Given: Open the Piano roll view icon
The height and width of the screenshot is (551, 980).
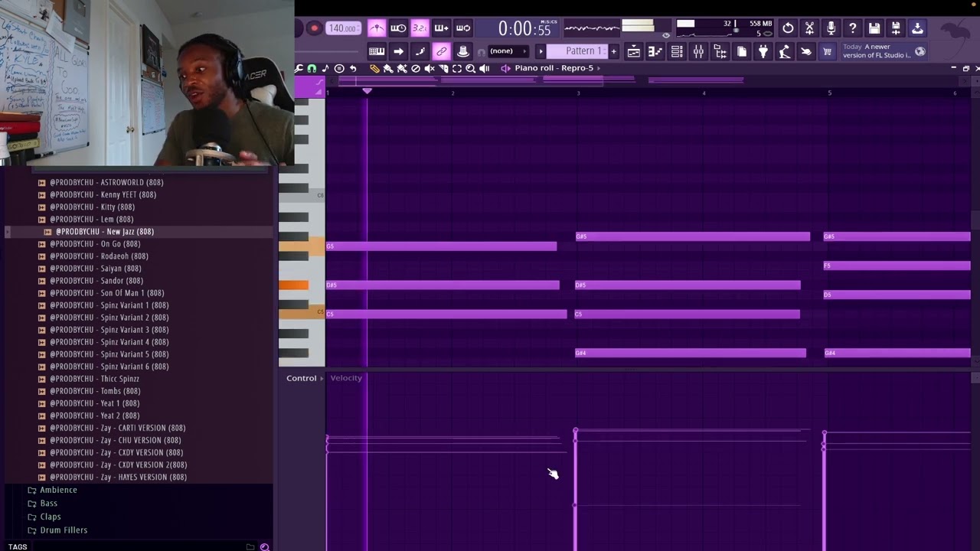Looking at the screenshot, I should pyautogui.click(x=655, y=51).
